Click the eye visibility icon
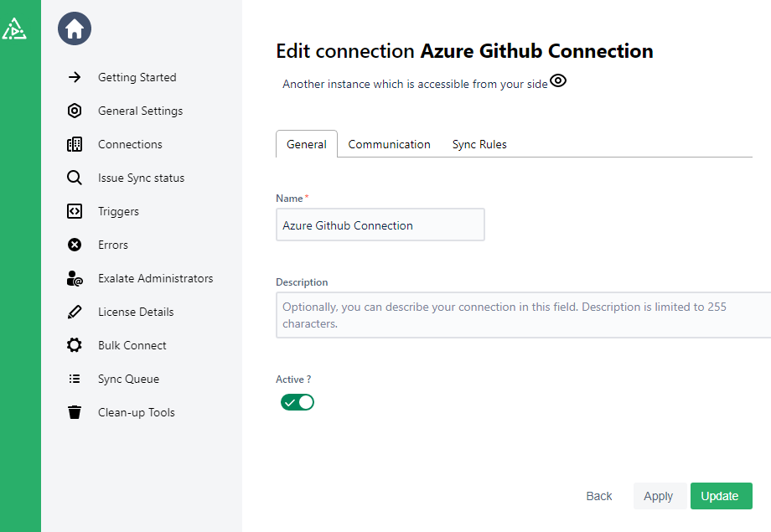Image resolution: width=771 pixels, height=532 pixels. (558, 81)
